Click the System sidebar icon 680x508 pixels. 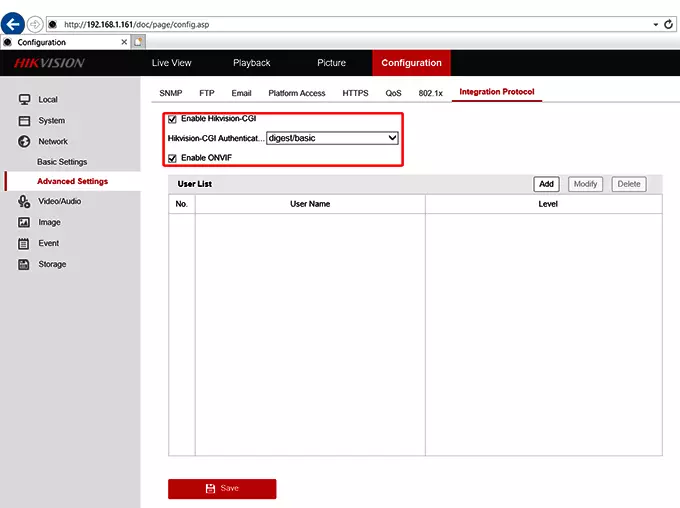pos(24,121)
